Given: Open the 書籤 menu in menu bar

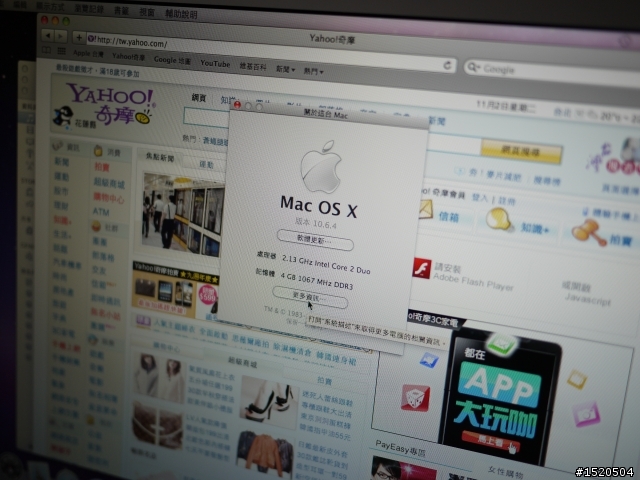Looking at the screenshot, I should point(121,11).
